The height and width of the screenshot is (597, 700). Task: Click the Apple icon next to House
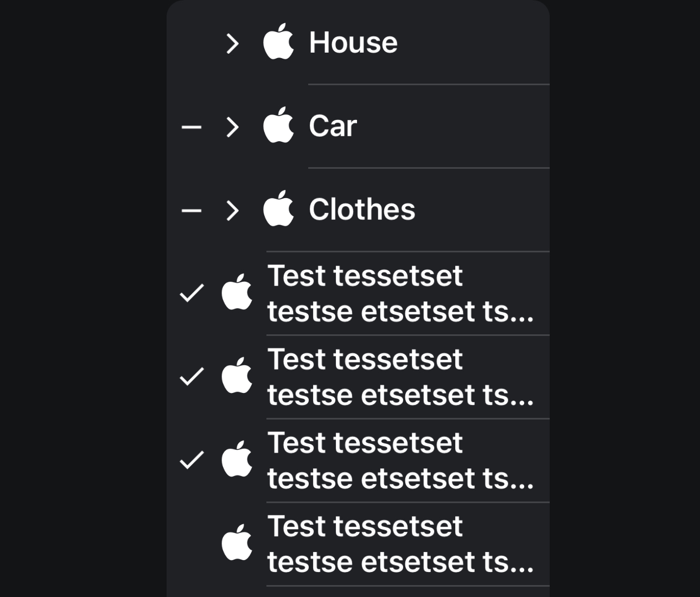[x=278, y=42]
